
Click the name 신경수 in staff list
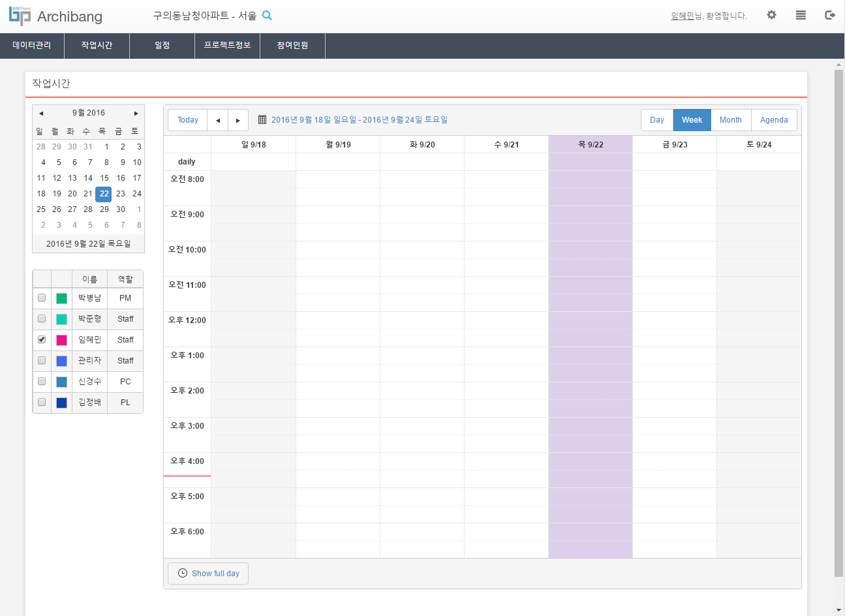[90, 382]
